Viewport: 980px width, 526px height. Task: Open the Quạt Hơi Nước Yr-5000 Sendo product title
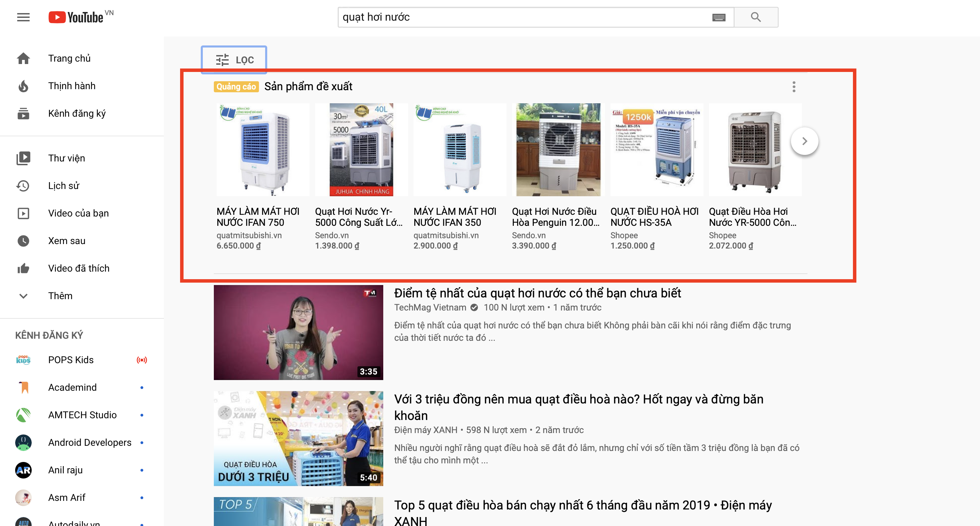pyautogui.click(x=358, y=217)
